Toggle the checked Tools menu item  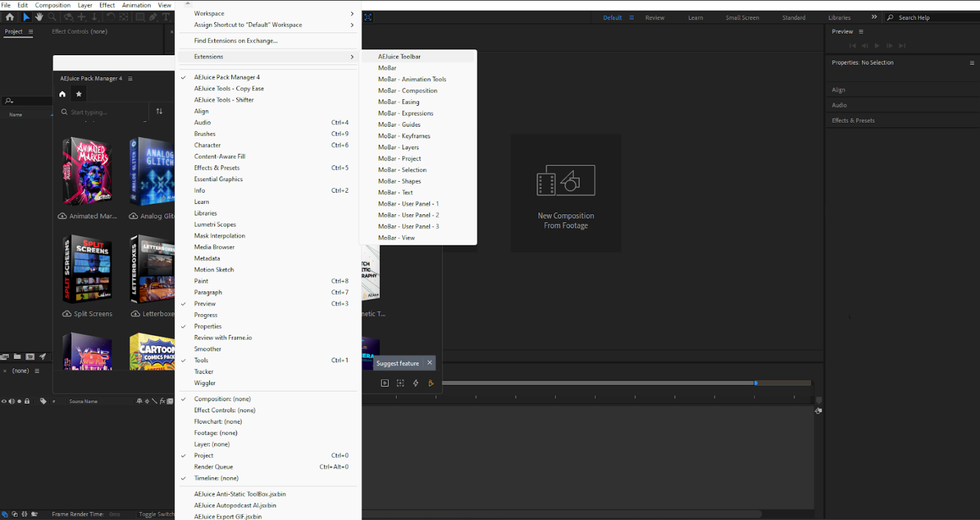pyautogui.click(x=269, y=360)
